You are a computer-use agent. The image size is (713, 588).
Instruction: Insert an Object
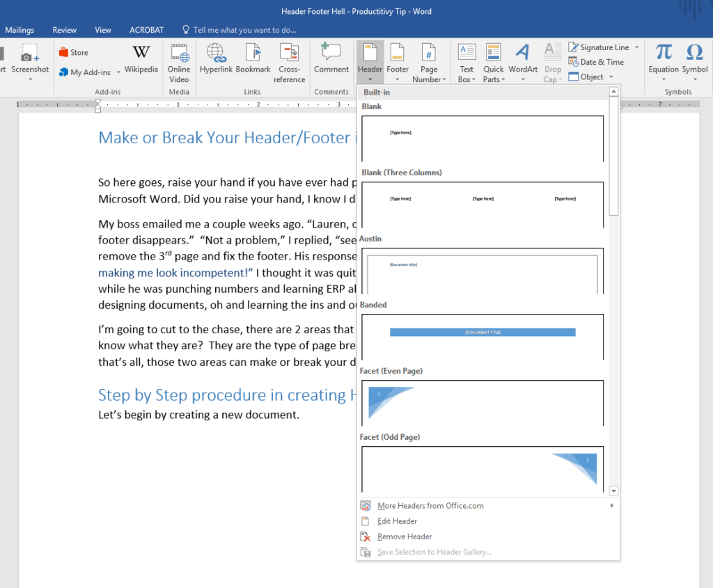(x=586, y=77)
